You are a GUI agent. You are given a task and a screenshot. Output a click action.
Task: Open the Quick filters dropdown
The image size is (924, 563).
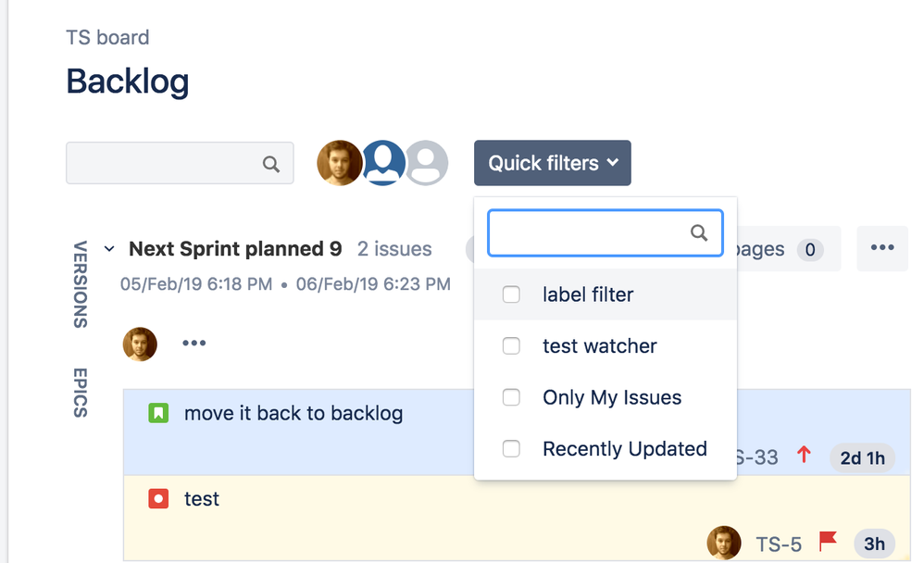click(552, 162)
